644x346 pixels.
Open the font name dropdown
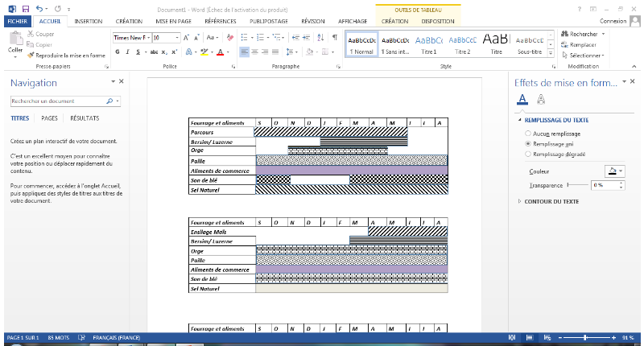click(147, 37)
